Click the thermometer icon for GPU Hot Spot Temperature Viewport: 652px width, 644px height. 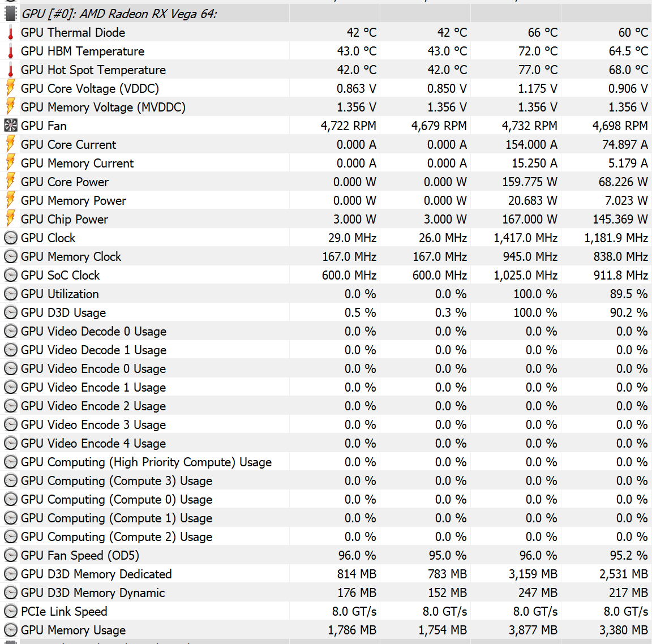pos(10,70)
